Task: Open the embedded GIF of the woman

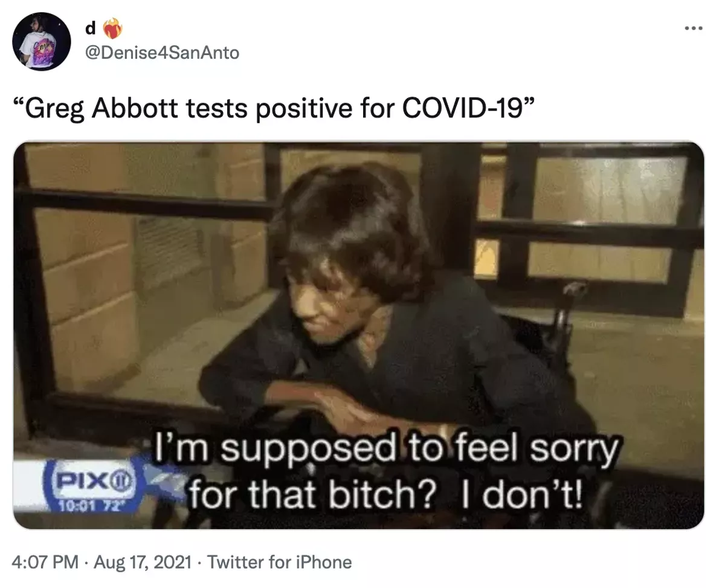Action: (x=359, y=335)
